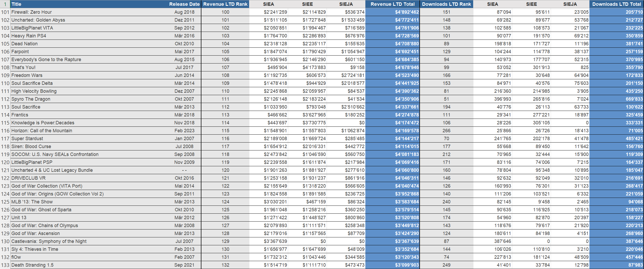Click the 'That's You!' cell
The image size is (644, 269).
point(89,67)
